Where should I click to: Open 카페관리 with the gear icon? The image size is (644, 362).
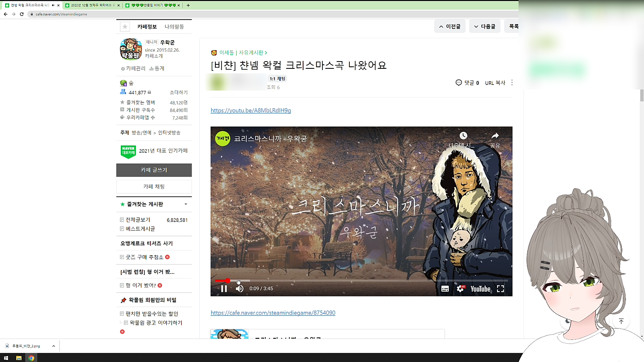pos(133,68)
